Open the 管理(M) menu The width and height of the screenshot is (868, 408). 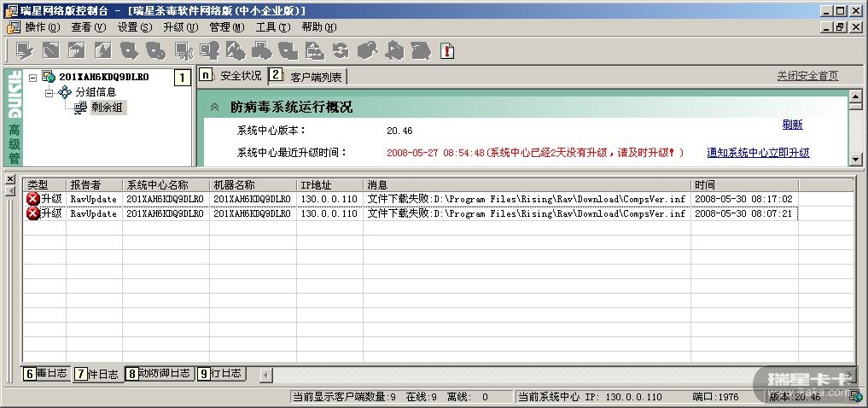pos(227,27)
